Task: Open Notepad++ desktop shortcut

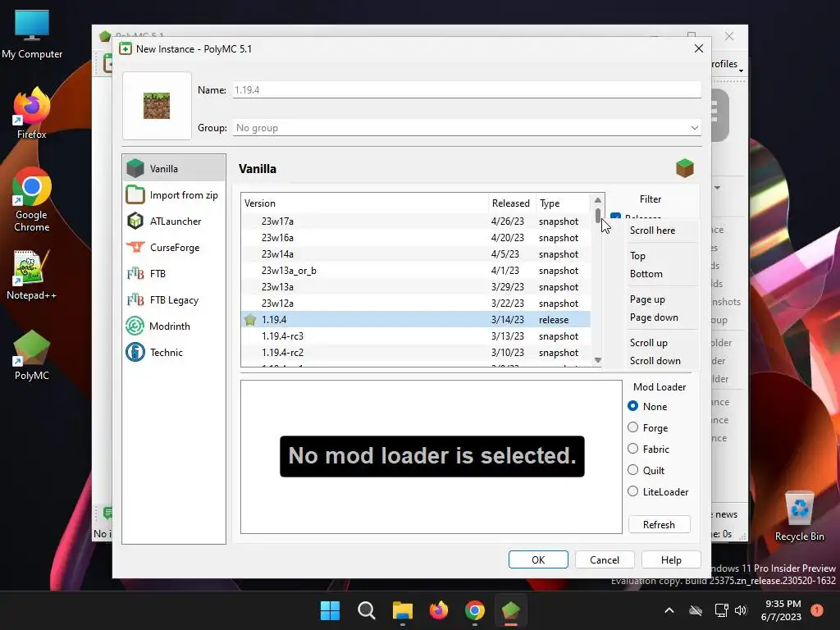Action: 32,275
